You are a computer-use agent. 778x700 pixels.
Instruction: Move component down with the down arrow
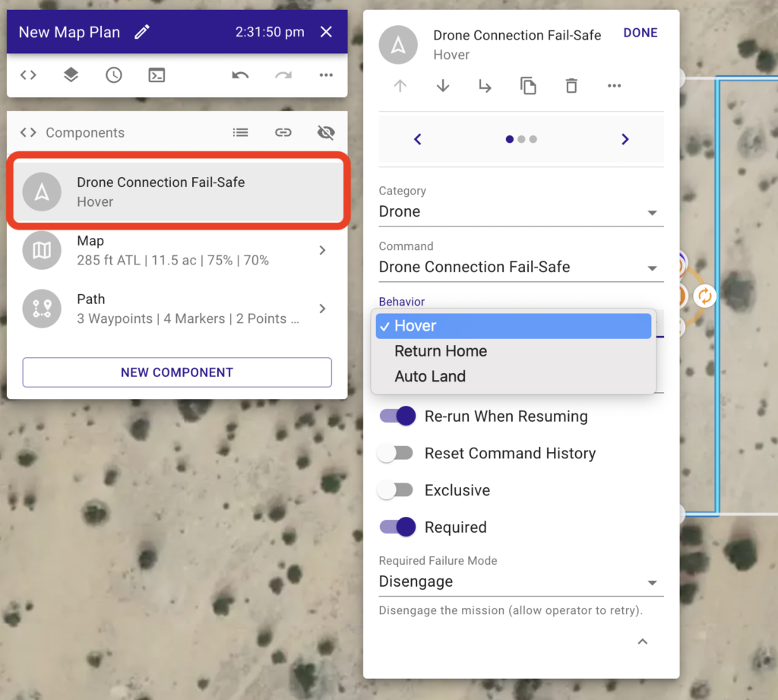[443, 86]
